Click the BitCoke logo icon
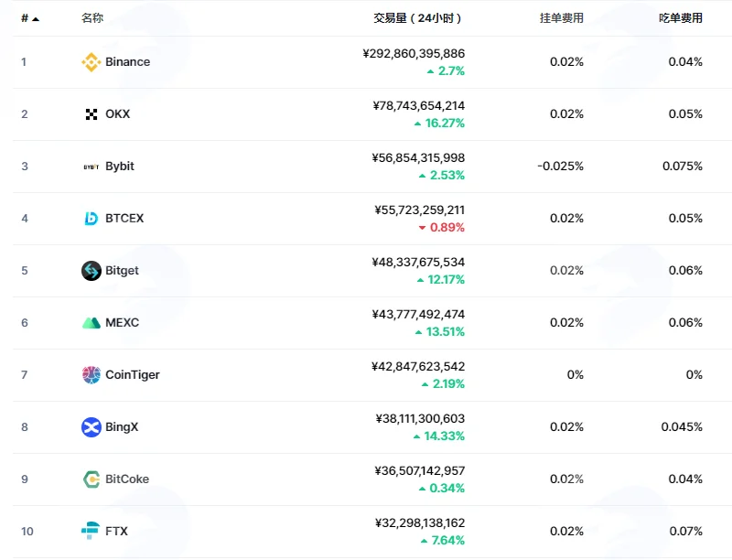 91,479
